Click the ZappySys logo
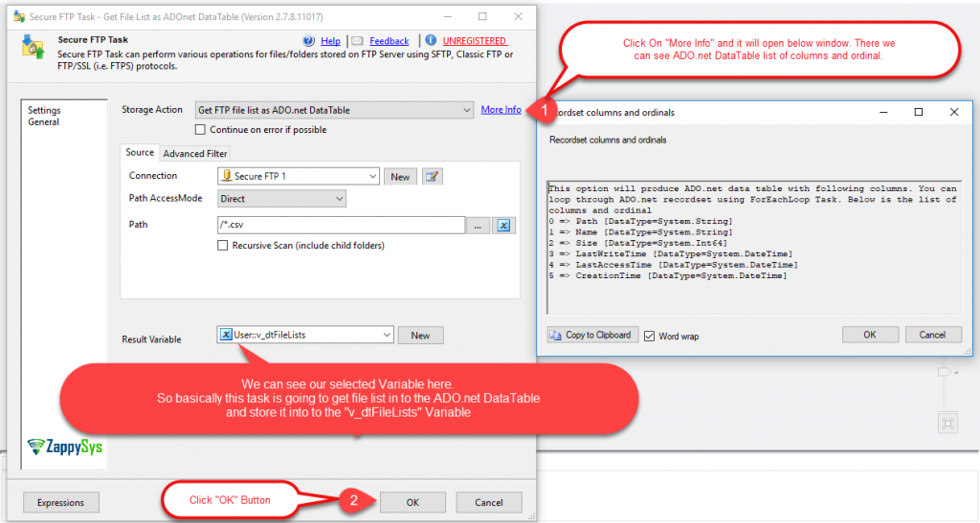980x523 pixels. pos(65,447)
